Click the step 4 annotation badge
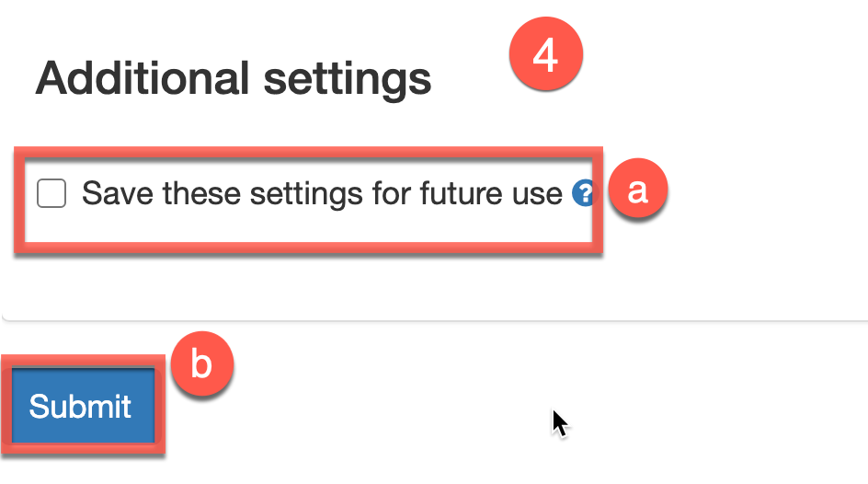Viewport: 868px width, 484px height. coord(545,56)
